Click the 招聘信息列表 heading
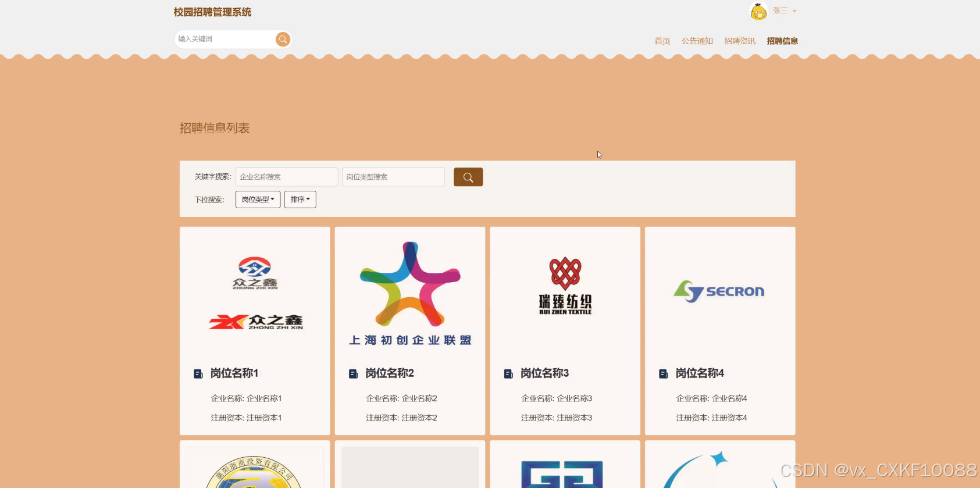Screen dimensions: 980x488 (x=215, y=128)
